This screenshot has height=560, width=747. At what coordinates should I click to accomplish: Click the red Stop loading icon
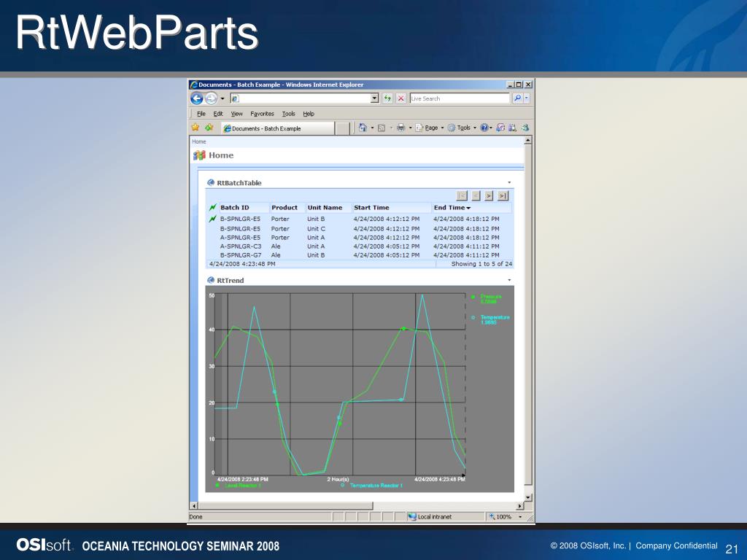(401, 98)
